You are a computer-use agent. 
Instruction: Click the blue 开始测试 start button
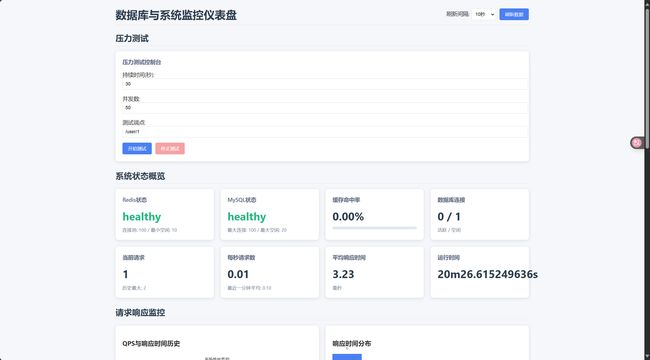click(x=137, y=148)
